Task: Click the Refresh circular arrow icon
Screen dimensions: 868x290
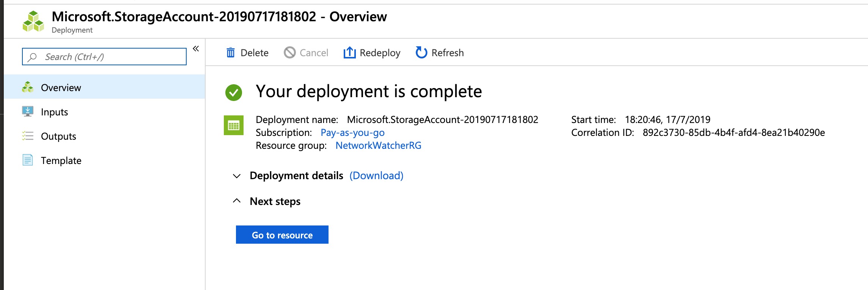Action: [x=421, y=53]
